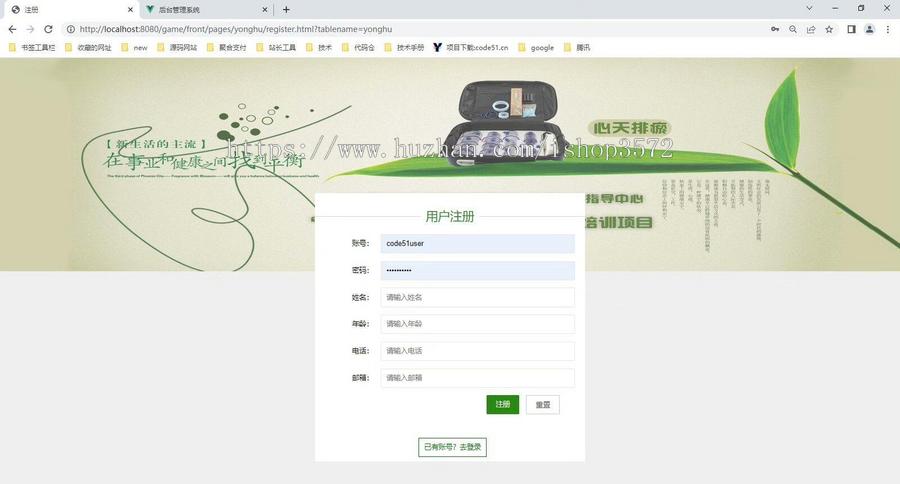Viewport: 900px width, 484px height.
Task: Click the 电话 phone input
Action: pos(478,351)
